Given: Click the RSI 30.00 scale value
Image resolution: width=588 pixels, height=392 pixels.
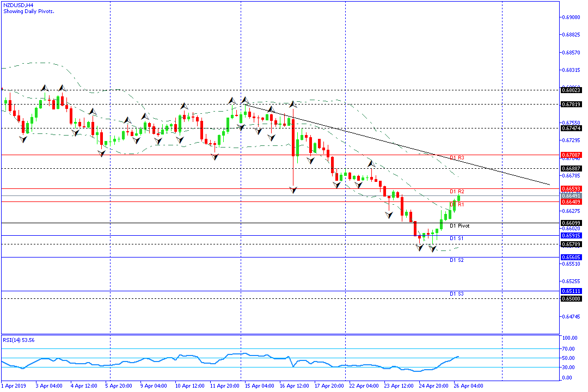Looking at the screenshot, I should pos(568,367).
